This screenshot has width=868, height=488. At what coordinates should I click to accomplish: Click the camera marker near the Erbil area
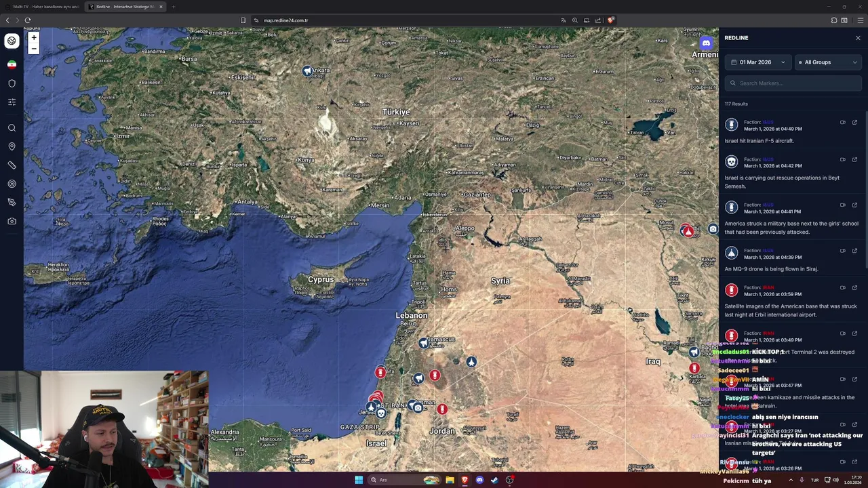tap(713, 229)
